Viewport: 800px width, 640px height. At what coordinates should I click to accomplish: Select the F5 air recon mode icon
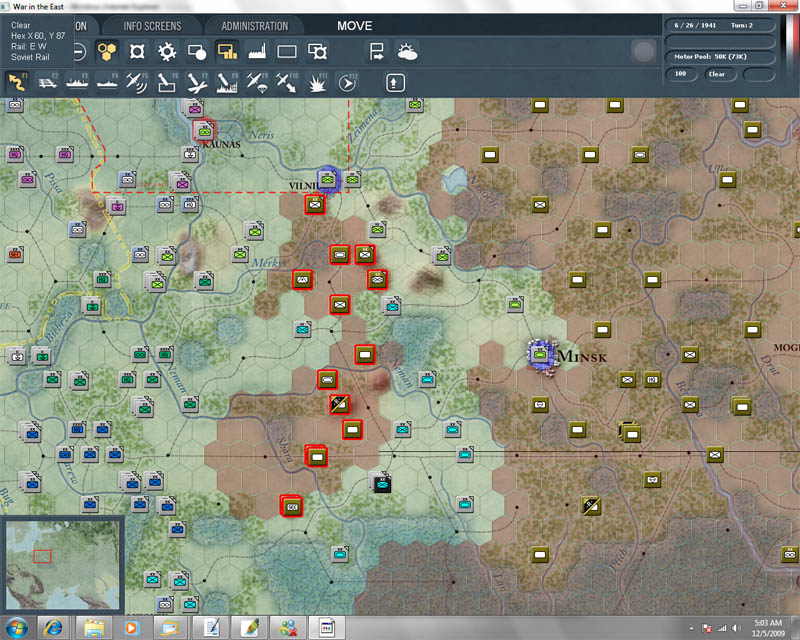[x=137, y=82]
